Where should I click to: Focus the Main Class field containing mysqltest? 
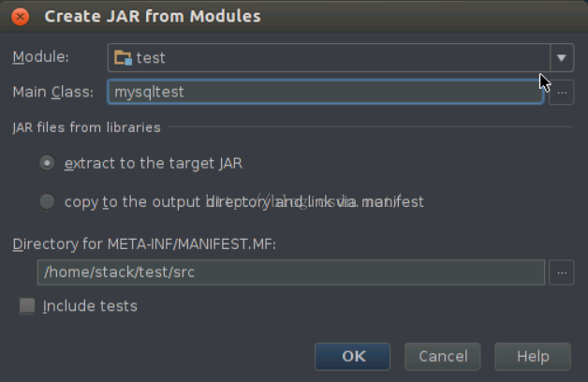tap(324, 92)
